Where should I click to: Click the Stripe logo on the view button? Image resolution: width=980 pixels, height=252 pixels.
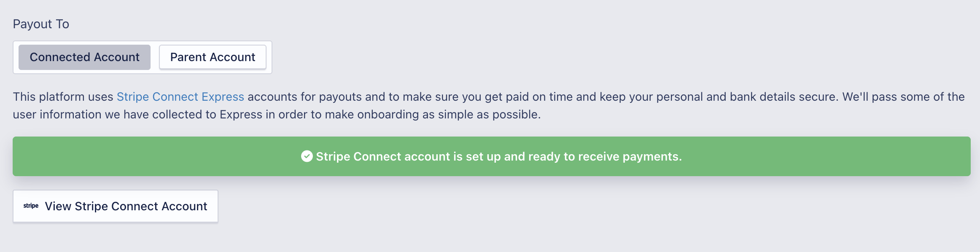tap(31, 206)
